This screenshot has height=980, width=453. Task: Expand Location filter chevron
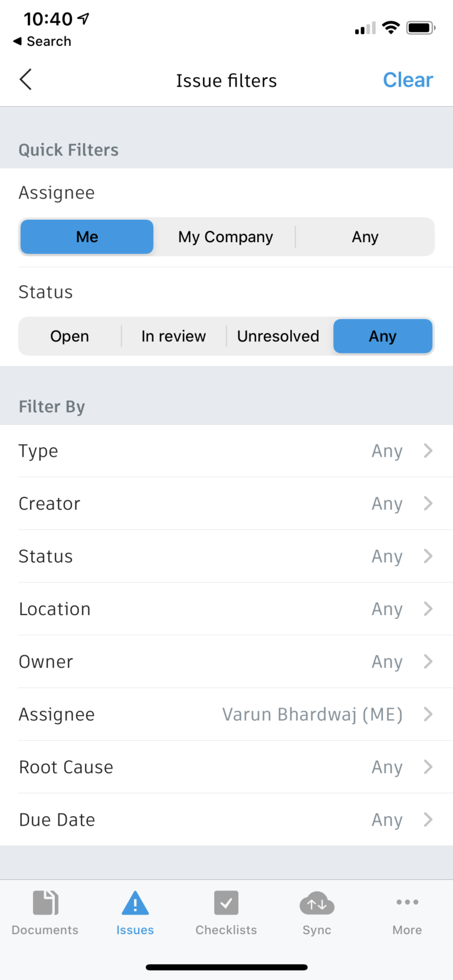(x=428, y=609)
